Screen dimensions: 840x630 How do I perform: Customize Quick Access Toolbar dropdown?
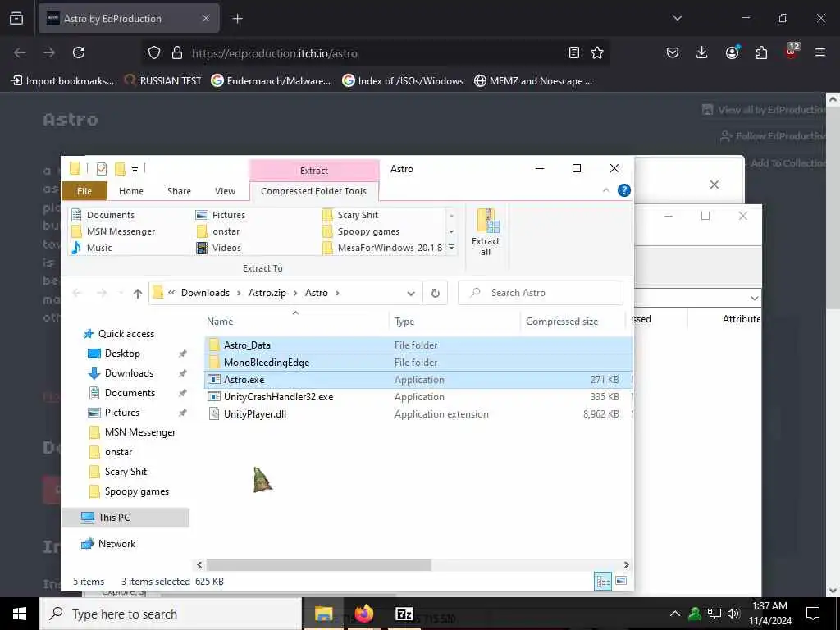coord(135,169)
